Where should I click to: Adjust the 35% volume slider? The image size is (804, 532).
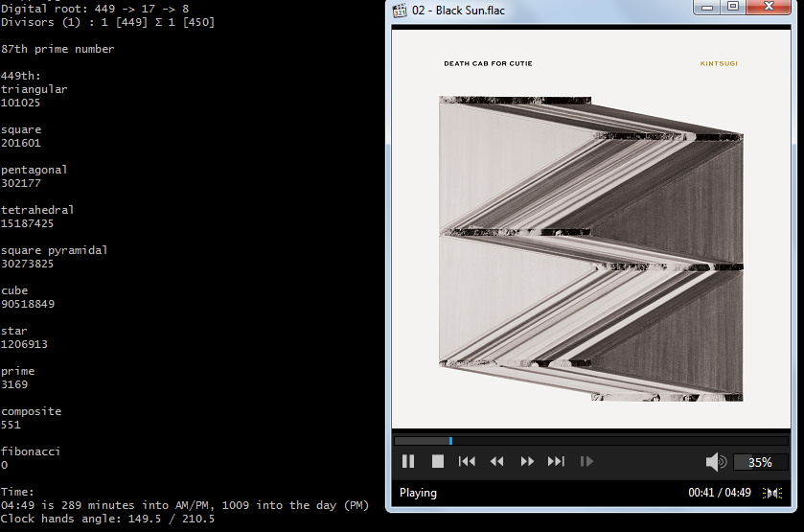(x=761, y=462)
